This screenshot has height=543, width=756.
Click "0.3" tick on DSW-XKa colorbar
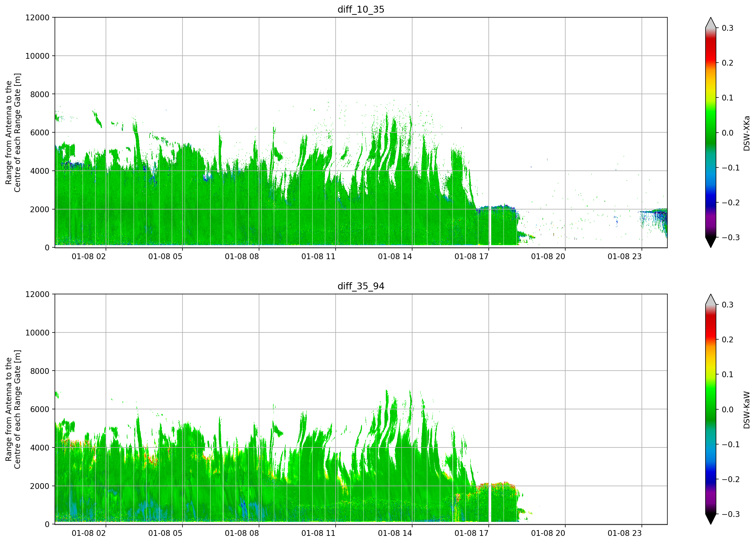[728, 28]
